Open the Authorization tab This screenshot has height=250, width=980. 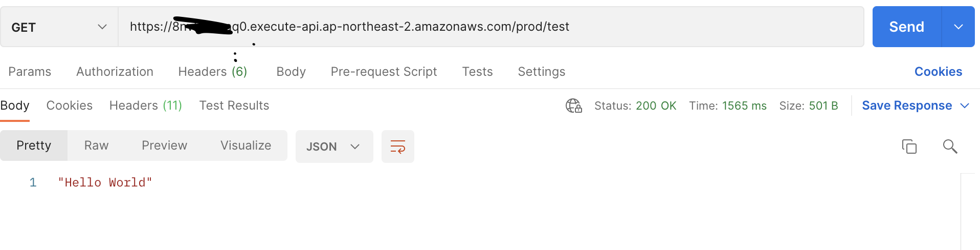tap(115, 72)
